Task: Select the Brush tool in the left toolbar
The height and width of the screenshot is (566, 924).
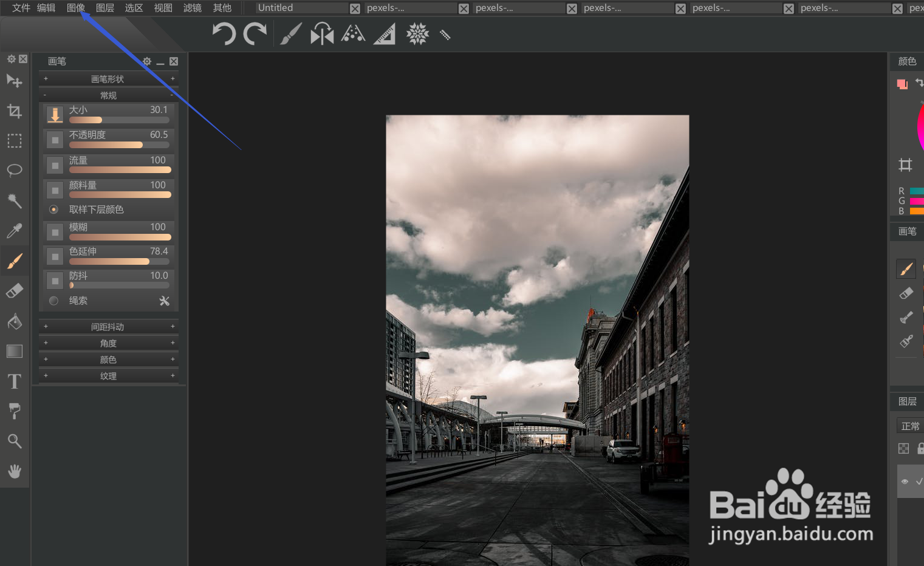Action: pyautogui.click(x=15, y=261)
